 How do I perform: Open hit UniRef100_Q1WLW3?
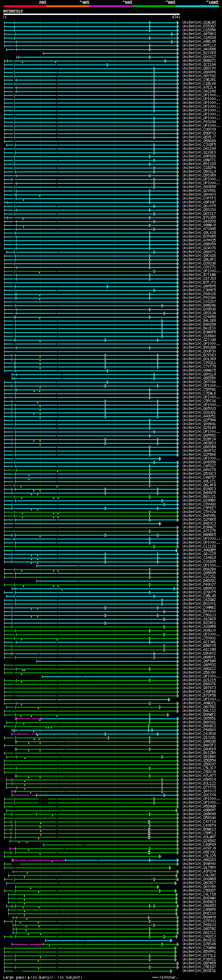[x=199, y=23]
